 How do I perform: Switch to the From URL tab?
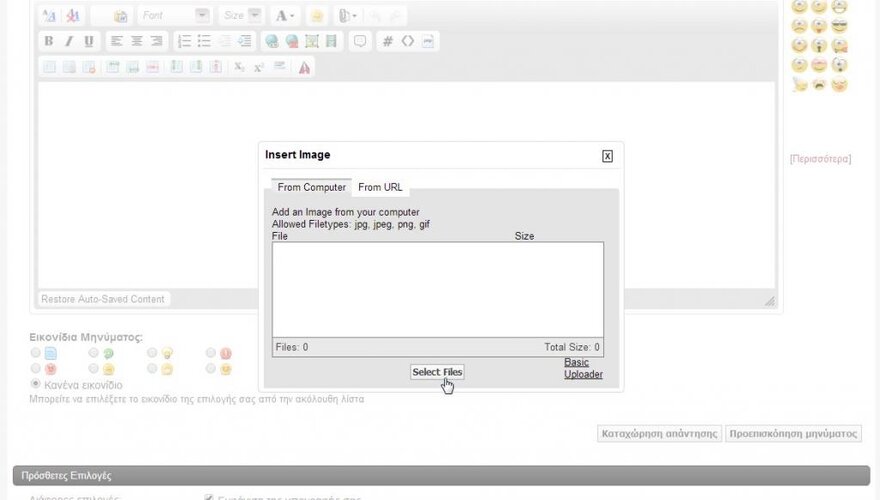380,188
